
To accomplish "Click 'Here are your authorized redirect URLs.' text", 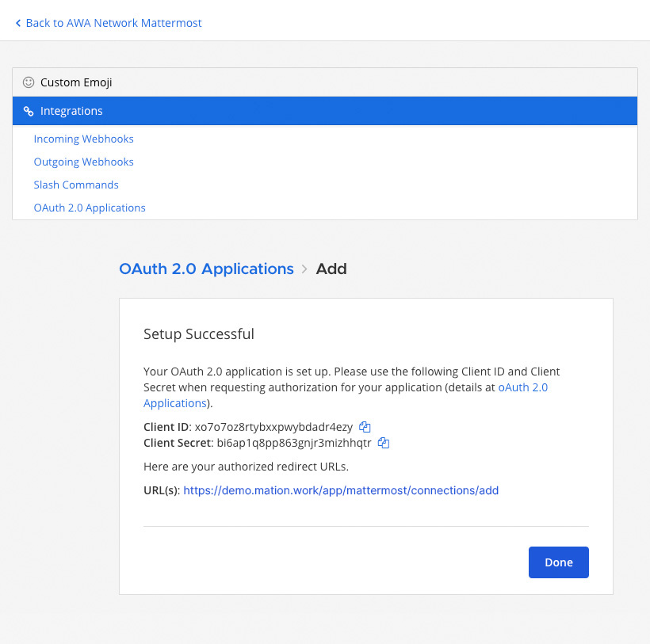I will pos(247,467).
